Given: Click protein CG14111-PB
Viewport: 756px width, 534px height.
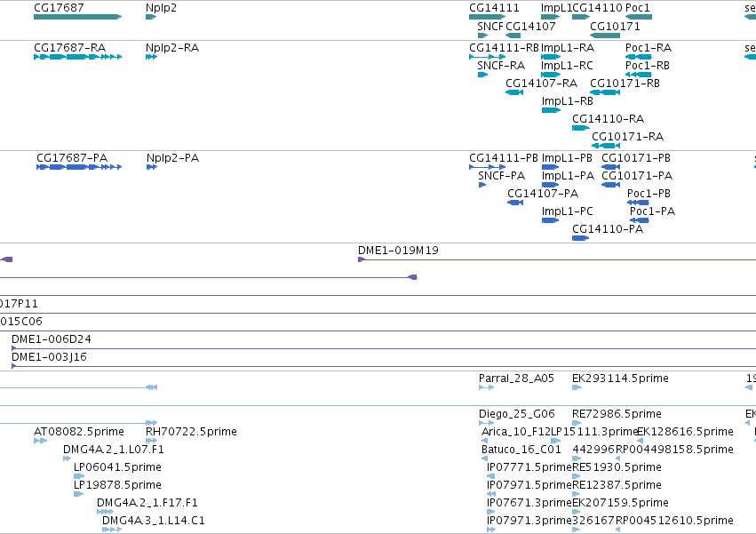Looking at the screenshot, I should tap(488, 167).
